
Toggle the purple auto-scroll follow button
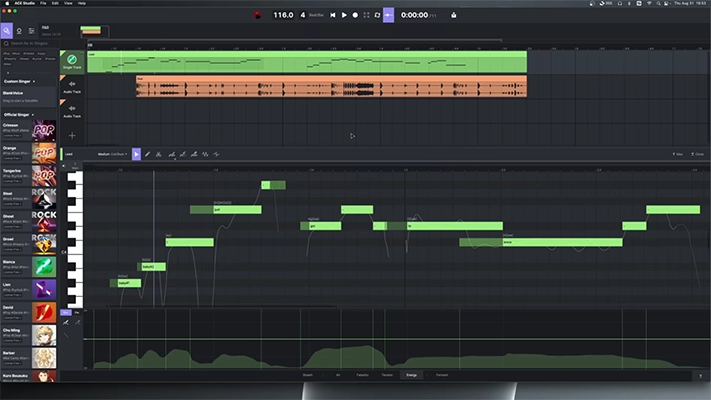(x=388, y=15)
